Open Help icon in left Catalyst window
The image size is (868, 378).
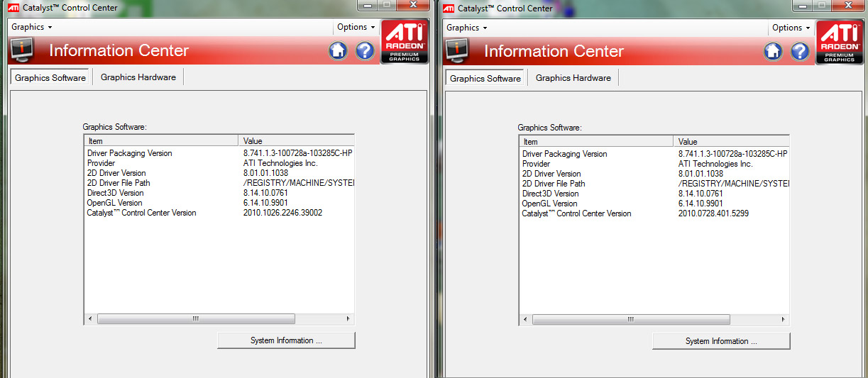[x=365, y=51]
